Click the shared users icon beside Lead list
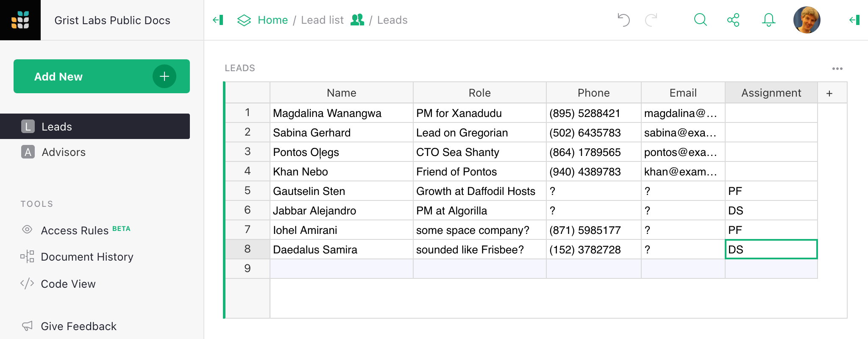 (x=357, y=20)
